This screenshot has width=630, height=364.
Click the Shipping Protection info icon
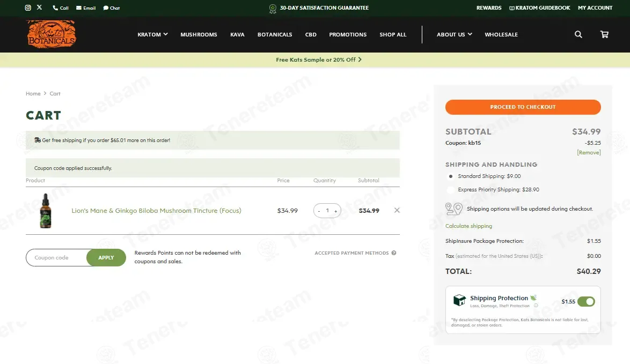pos(536,306)
